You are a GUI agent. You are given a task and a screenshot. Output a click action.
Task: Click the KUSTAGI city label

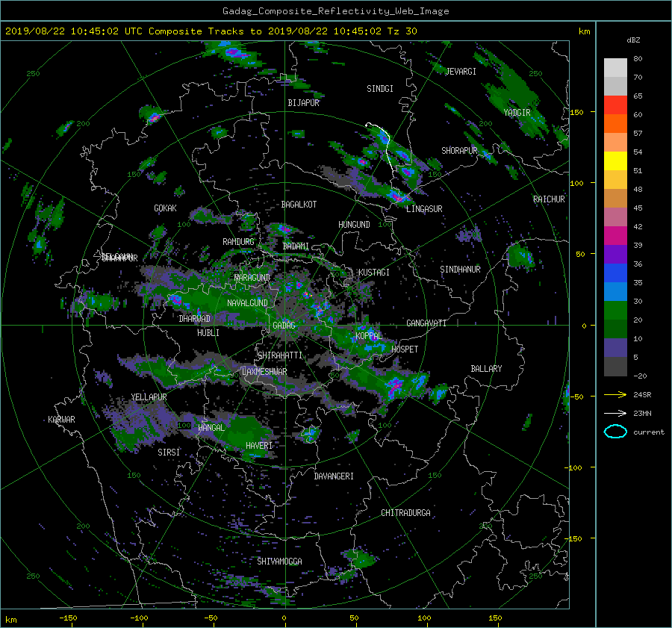[x=374, y=273]
